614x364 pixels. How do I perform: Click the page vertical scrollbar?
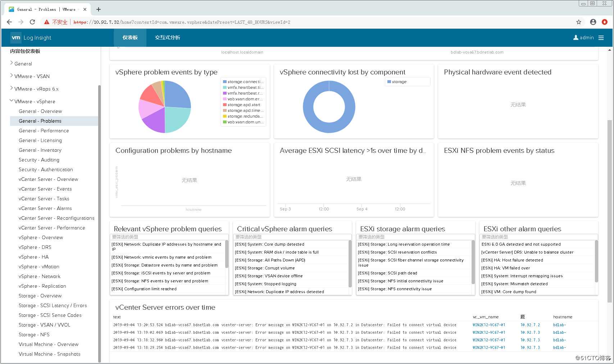tap(610, 211)
